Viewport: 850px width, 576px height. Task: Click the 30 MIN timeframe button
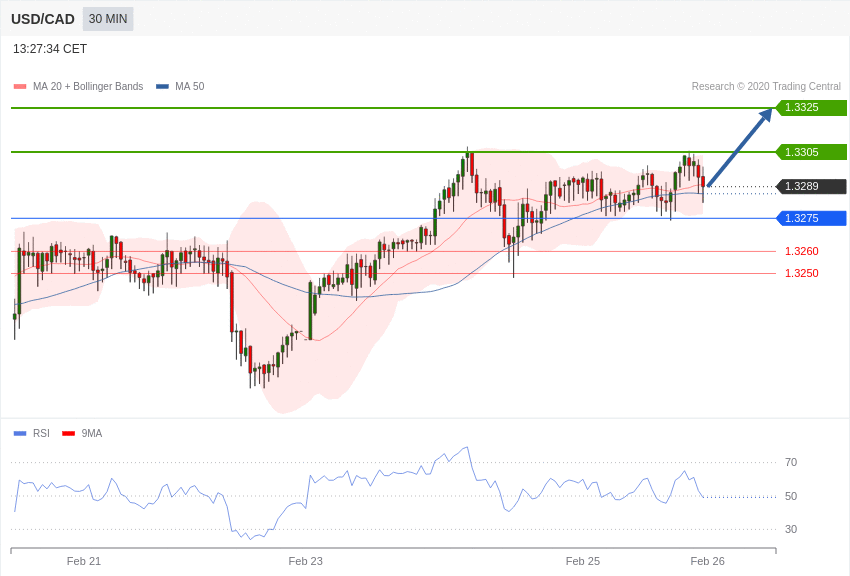click(x=108, y=19)
